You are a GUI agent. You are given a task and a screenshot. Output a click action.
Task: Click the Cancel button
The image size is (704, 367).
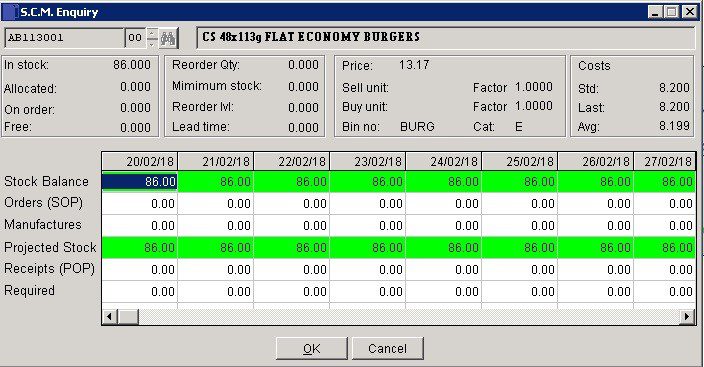click(x=387, y=349)
